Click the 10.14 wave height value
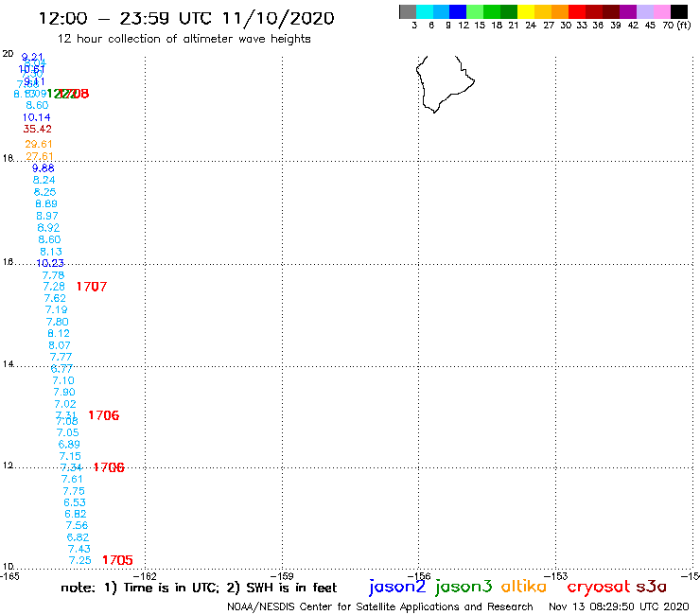 [37, 117]
